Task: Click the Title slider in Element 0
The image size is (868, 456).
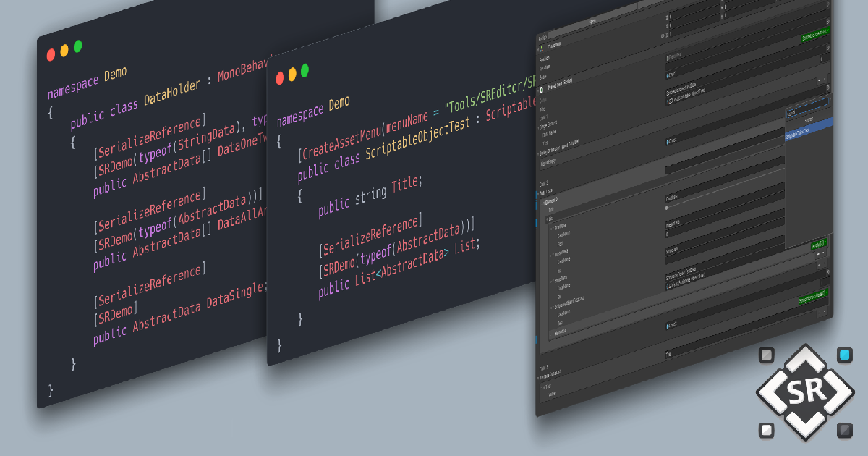Action: pos(666,206)
